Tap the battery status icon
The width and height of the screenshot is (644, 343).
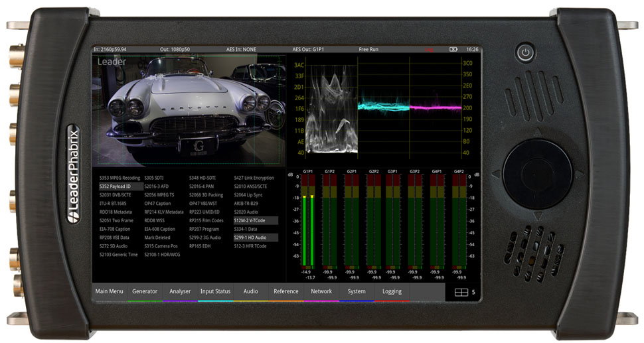[x=453, y=49]
